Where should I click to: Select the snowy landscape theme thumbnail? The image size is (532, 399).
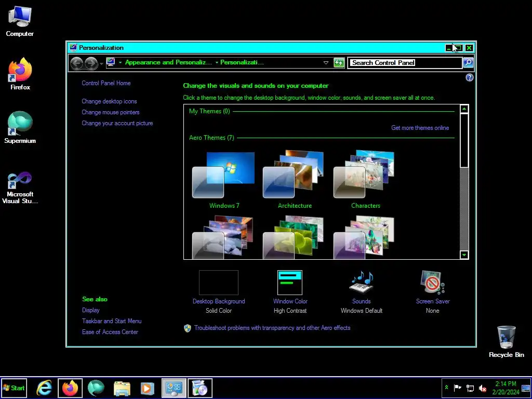click(222, 237)
